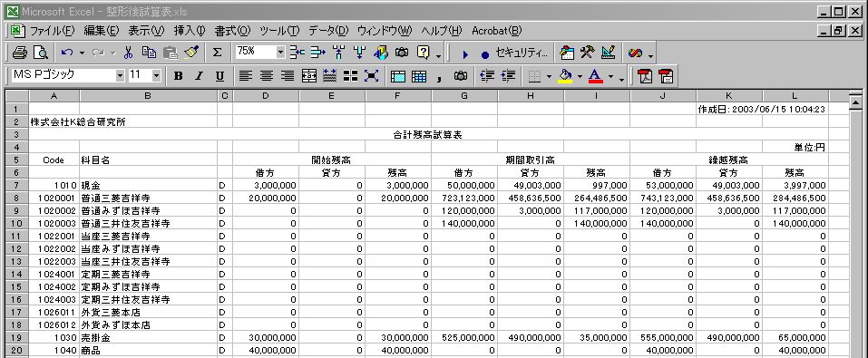Open the 挿入(I) menu
The height and width of the screenshot is (358, 868).
tap(190, 31)
